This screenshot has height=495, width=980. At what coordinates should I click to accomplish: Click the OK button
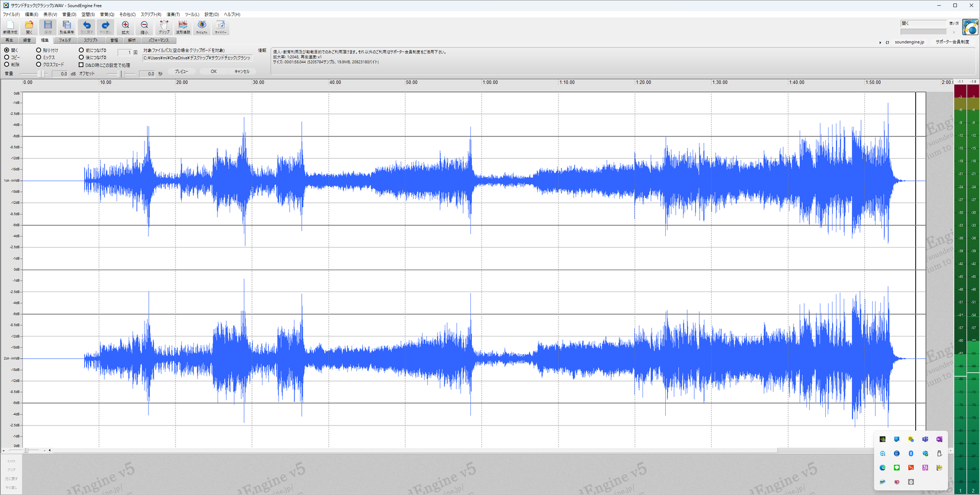point(214,72)
